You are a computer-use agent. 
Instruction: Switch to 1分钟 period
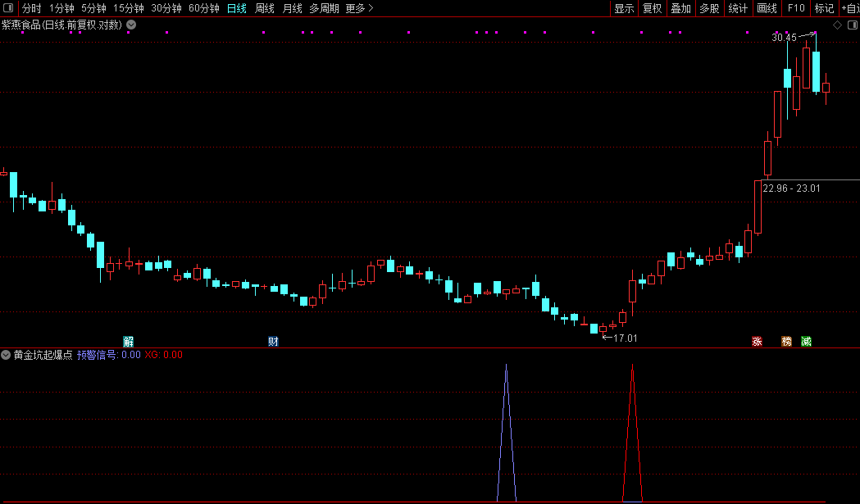click(x=61, y=8)
